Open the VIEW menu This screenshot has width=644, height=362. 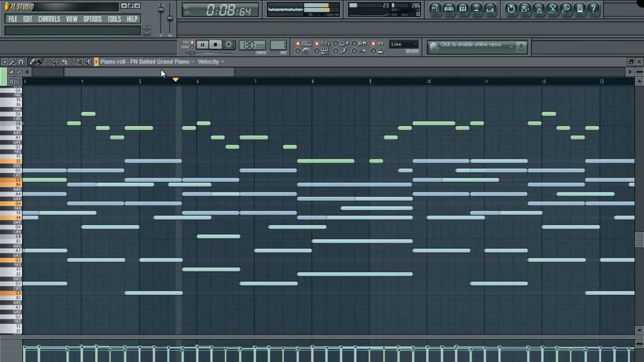pos(71,19)
